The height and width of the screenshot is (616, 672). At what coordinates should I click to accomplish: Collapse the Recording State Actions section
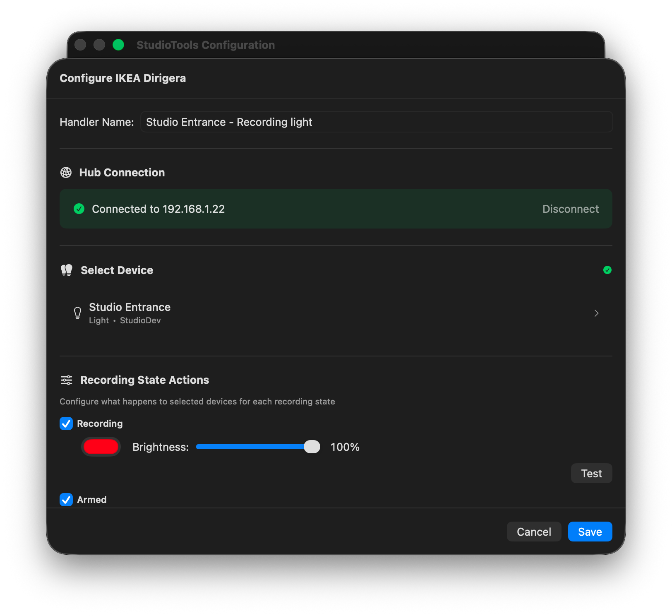[x=144, y=380]
